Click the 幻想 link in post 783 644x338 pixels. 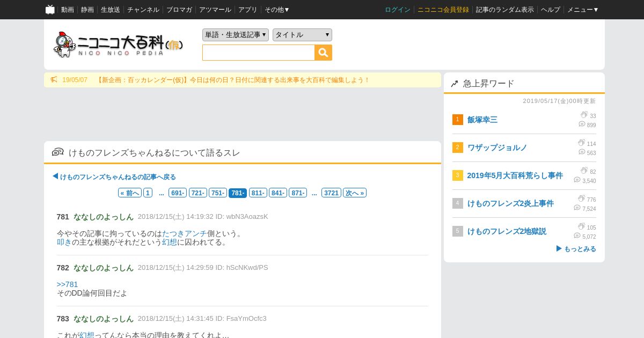tap(87, 335)
